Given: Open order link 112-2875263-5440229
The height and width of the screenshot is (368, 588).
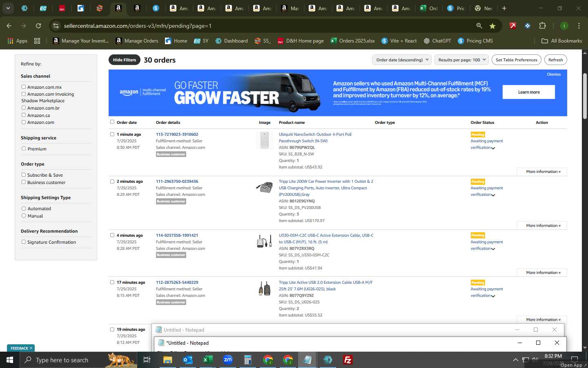Looking at the screenshot, I should click(x=177, y=283).
